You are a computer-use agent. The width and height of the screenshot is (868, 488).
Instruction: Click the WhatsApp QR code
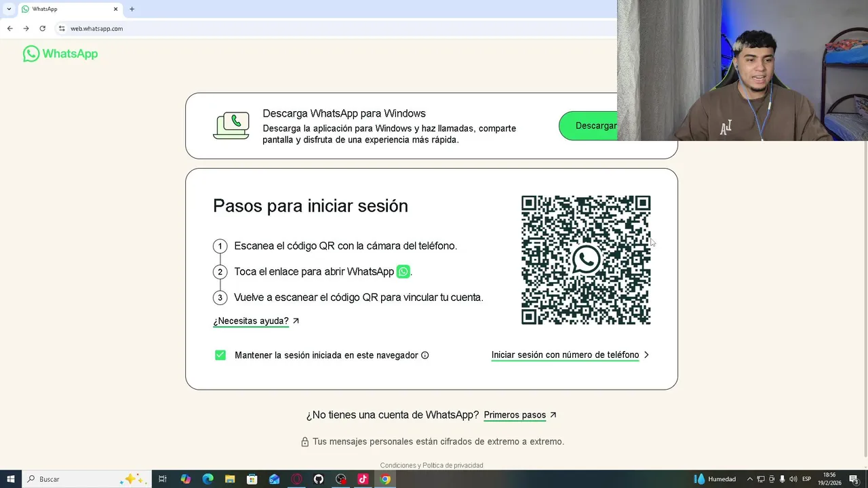(586, 260)
